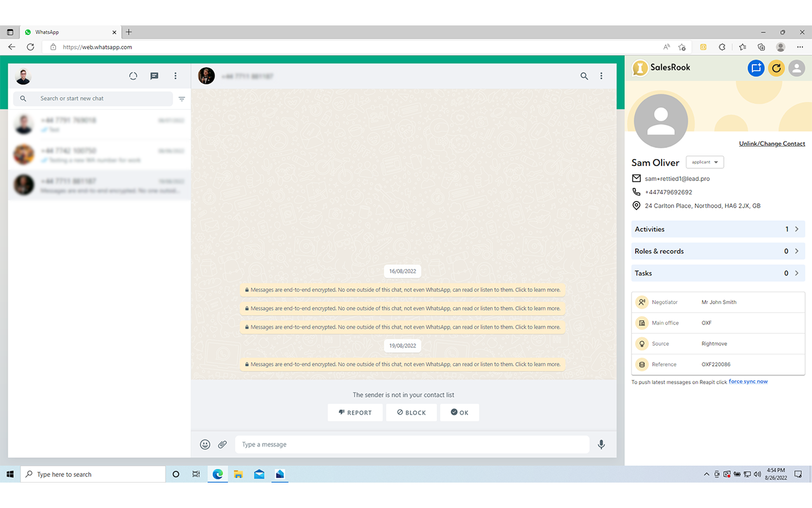The width and height of the screenshot is (812, 508).
Task: Click the BLOCK button
Action: [x=412, y=413]
